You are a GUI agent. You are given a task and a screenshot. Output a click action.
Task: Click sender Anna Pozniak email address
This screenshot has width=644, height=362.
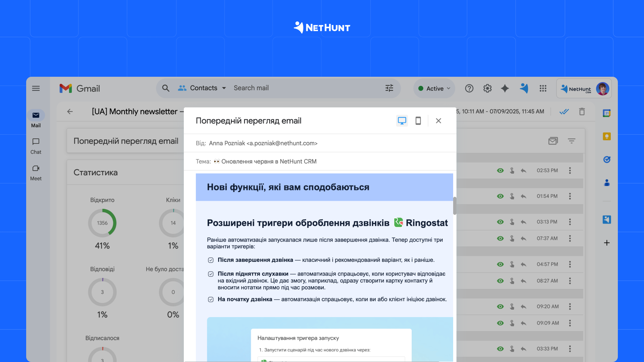click(x=282, y=143)
